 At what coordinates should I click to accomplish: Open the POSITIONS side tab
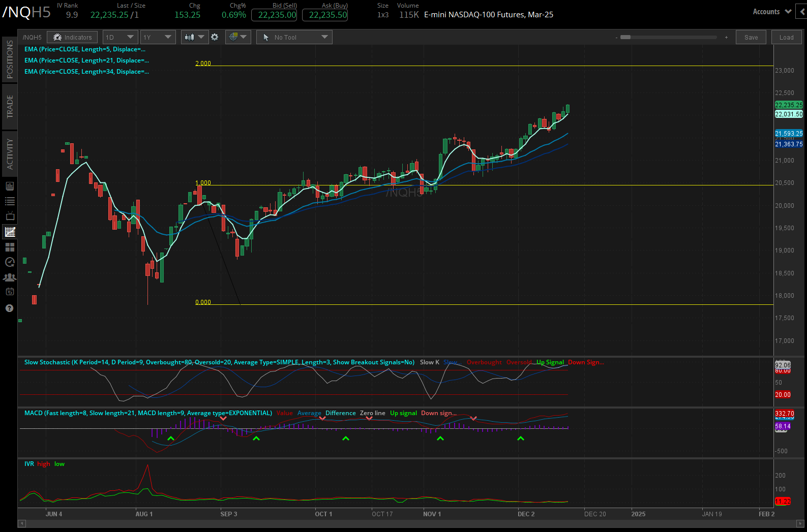click(10, 59)
